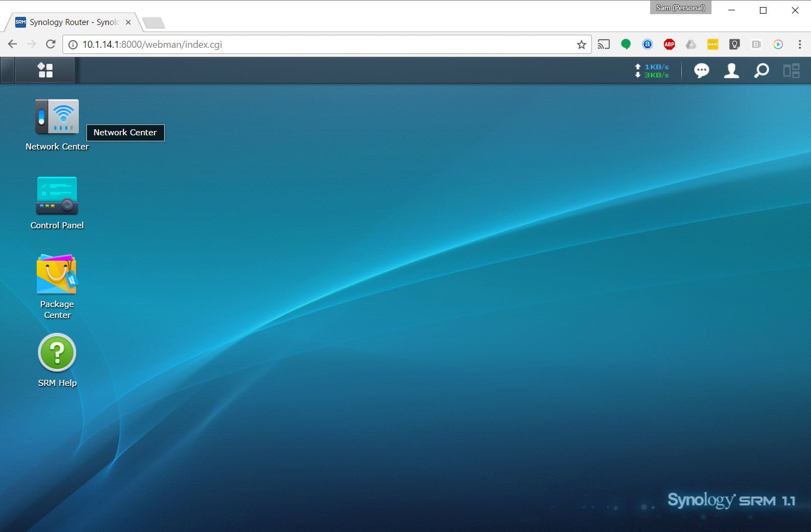This screenshot has width=811, height=532.
Task: Close the Synology Router tab
Action: pos(128,22)
